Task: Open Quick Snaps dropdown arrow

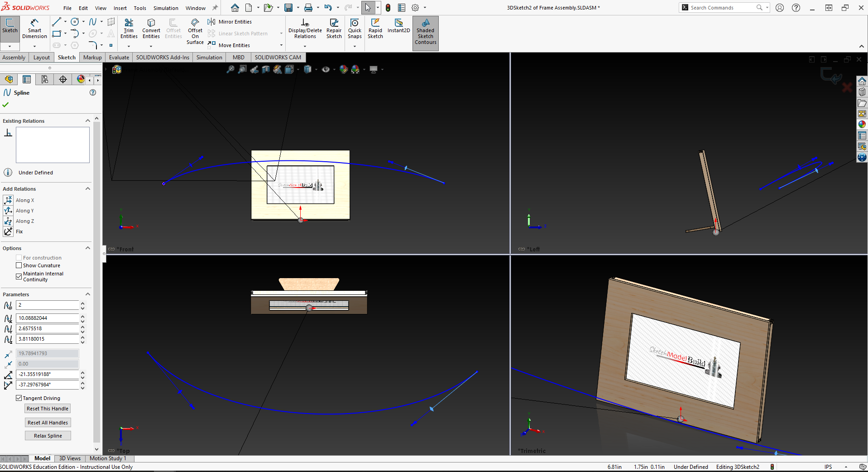Action: pyautogui.click(x=355, y=46)
